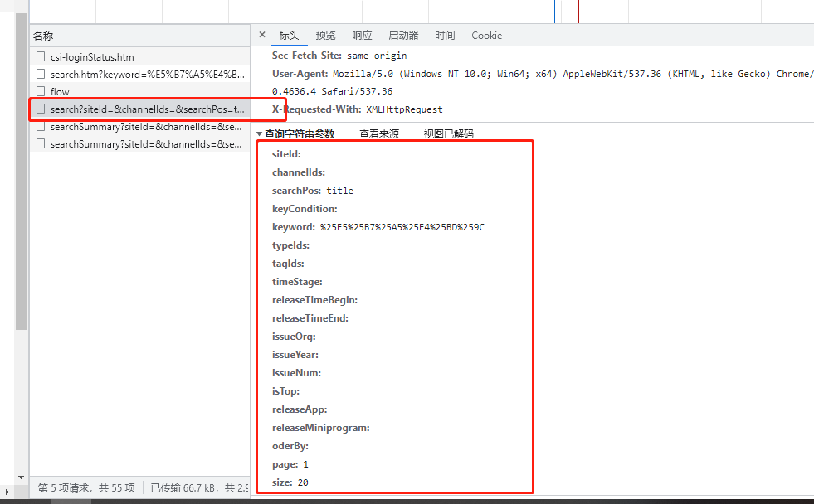
Task: Click the searchPos parameter value title
Action: click(x=339, y=191)
